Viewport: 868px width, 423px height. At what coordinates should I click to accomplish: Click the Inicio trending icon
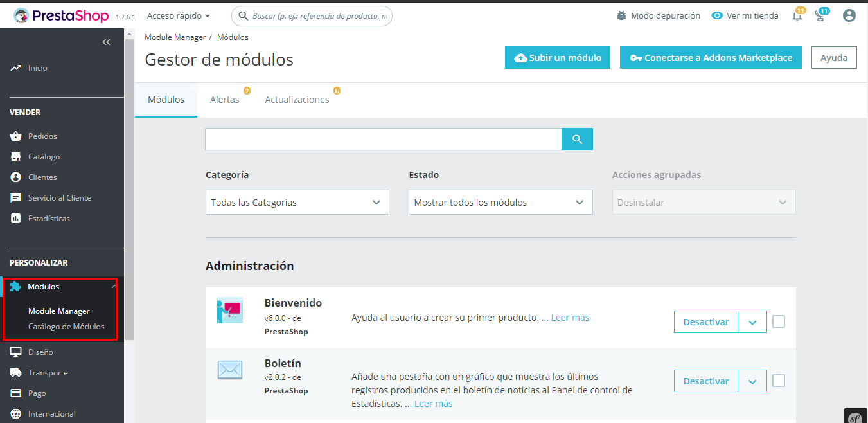pos(16,67)
